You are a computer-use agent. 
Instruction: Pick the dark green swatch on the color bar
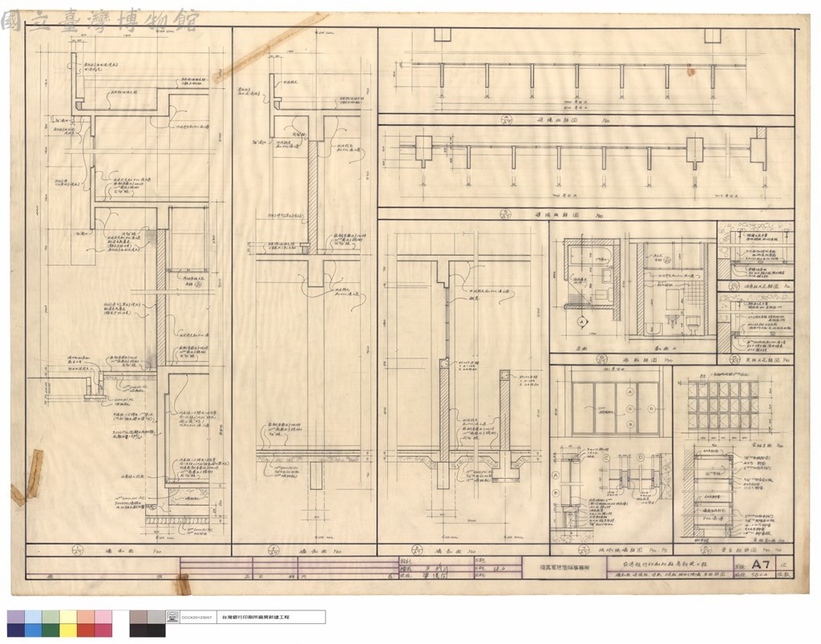pyautogui.click(x=51, y=630)
